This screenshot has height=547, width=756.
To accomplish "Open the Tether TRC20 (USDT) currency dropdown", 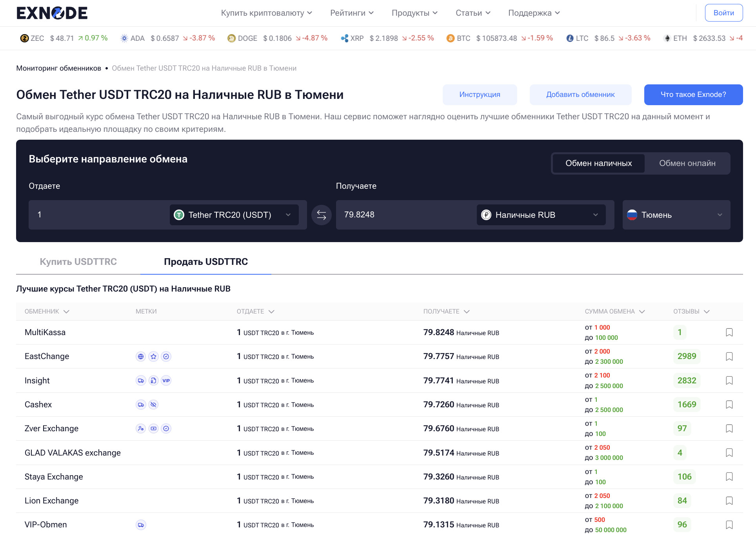I will [x=234, y=215].
